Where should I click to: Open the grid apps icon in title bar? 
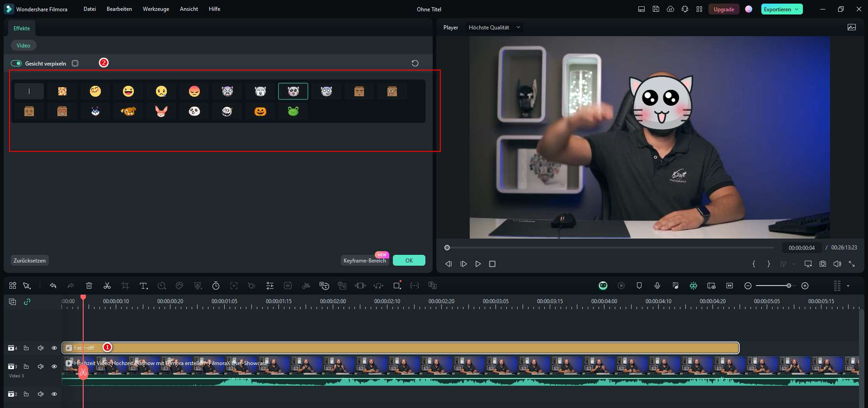699,9
